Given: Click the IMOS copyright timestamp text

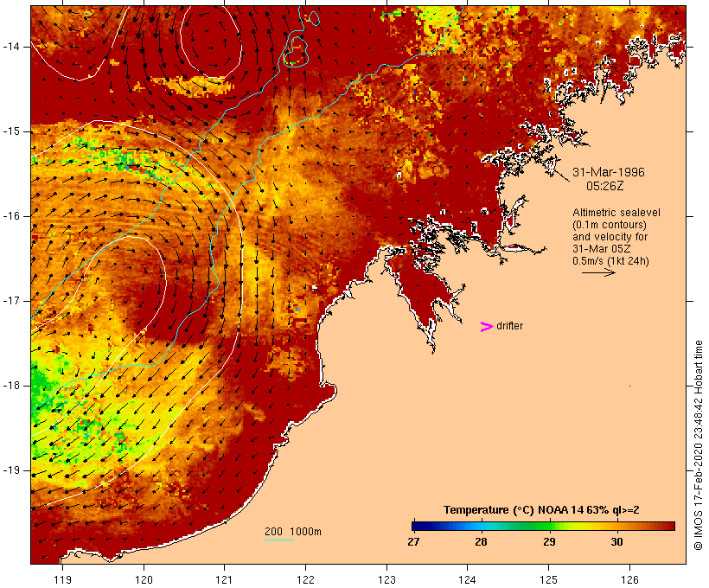Looking at the screenshot, I should 698,445.
